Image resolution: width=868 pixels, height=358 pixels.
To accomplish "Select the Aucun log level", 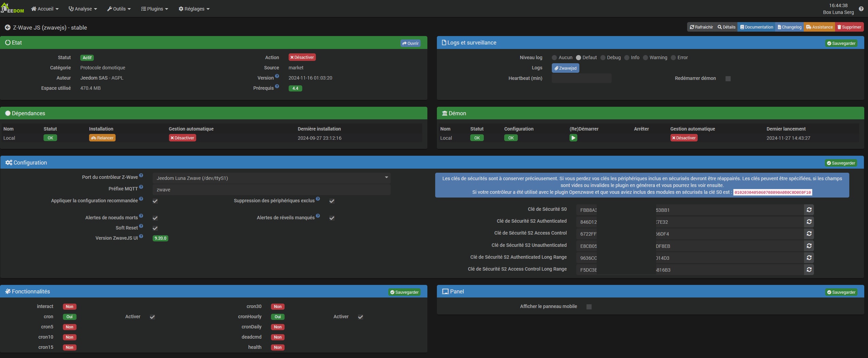I will click(x=555, y=58).
